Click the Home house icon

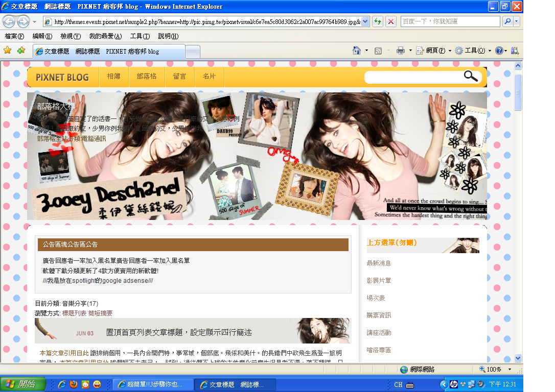tap(356, 51)
